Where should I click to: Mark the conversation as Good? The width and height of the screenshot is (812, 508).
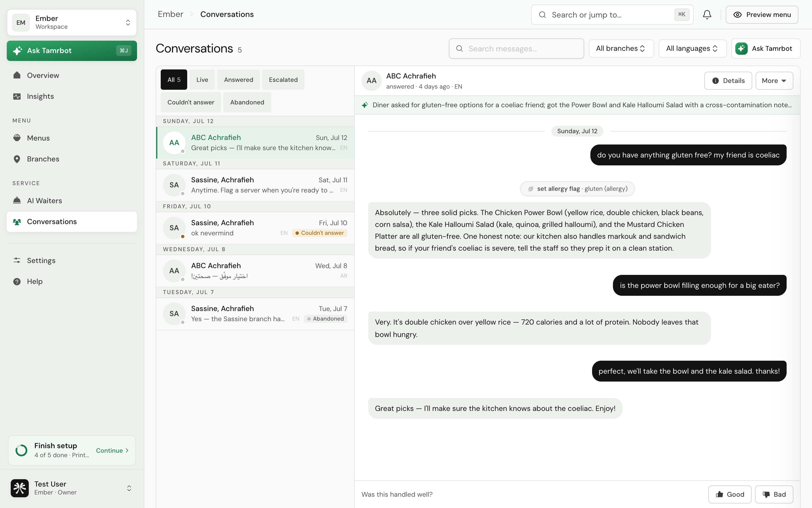tap(729, 494)
